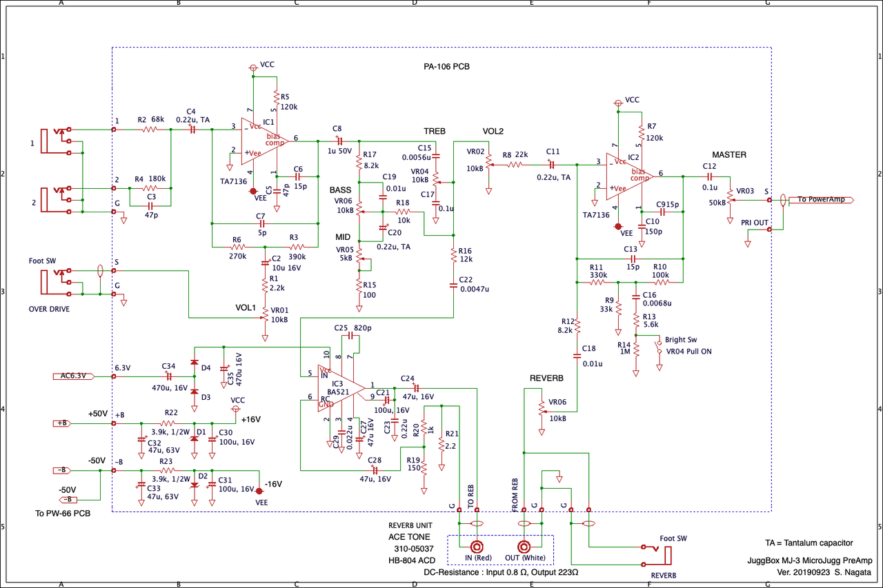Click the R21 2.2 resistor label

pyautogui.click(x=452, y=440)
